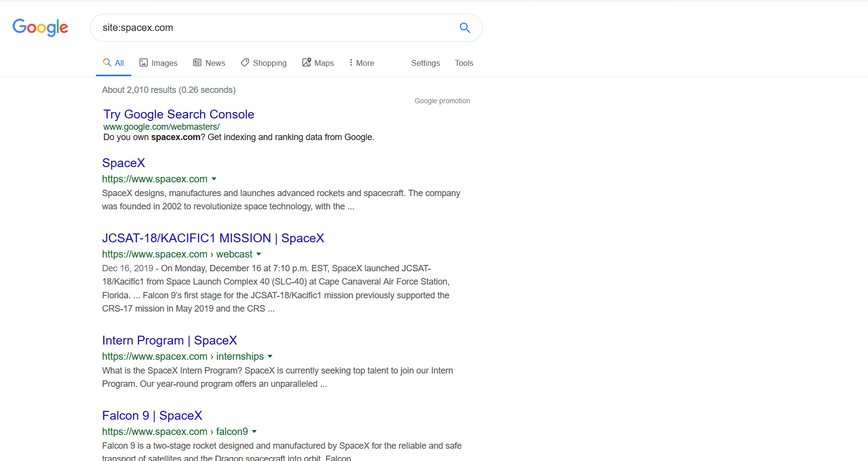
Task: Expand the dropdown arrow next to falcon9 URL
Action: click(x=254, y=432)
